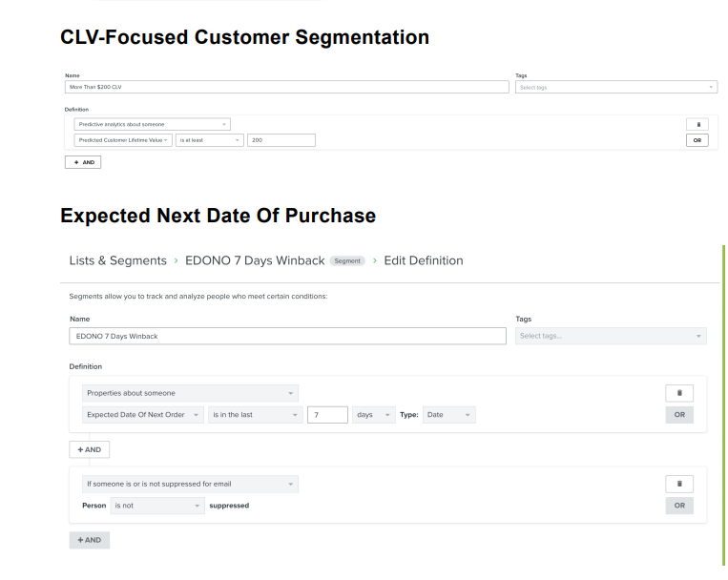Image resolution: width=728 pixels, height=580 pixels.
Task: Click OR beside the suppressed person condition
Action: pos(679,506)
